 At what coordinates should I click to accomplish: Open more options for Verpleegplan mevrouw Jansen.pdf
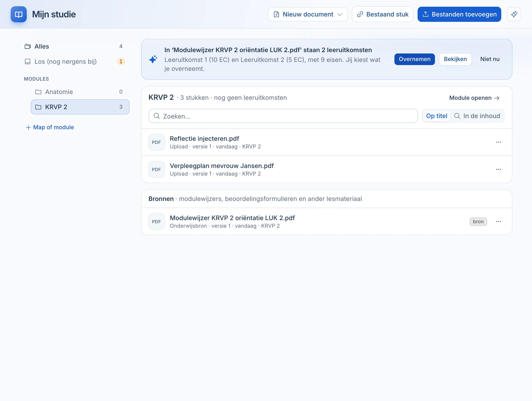498,170
